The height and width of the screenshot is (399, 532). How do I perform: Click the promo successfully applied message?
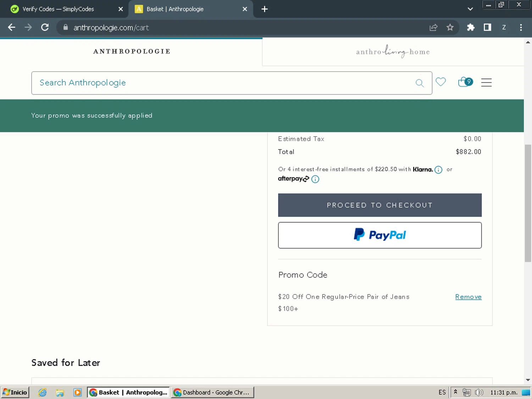(92, 116)
